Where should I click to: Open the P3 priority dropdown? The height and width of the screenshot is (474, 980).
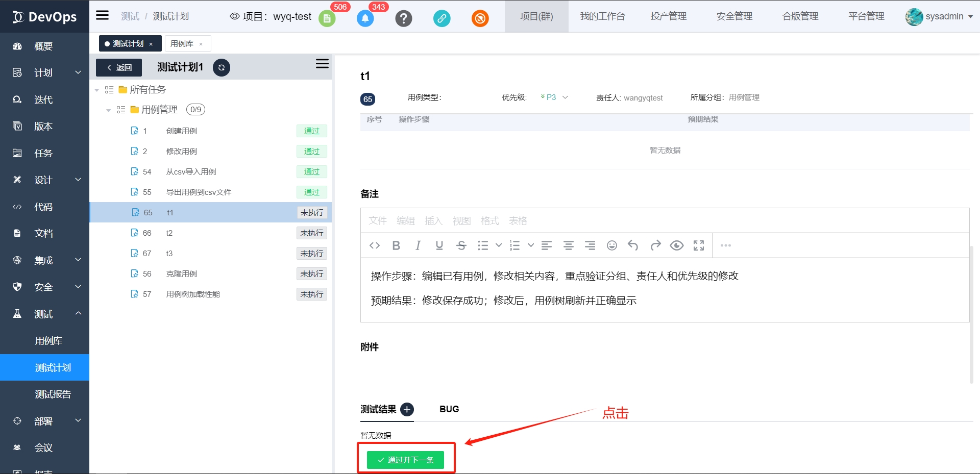tap(554, 97)
